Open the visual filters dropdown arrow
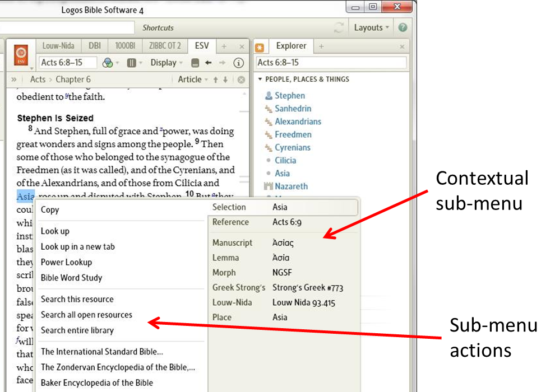The image size is (555, 392). point(117,63)
